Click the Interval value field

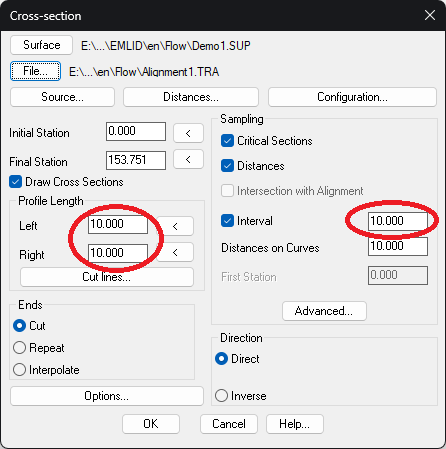click(398, 221)
